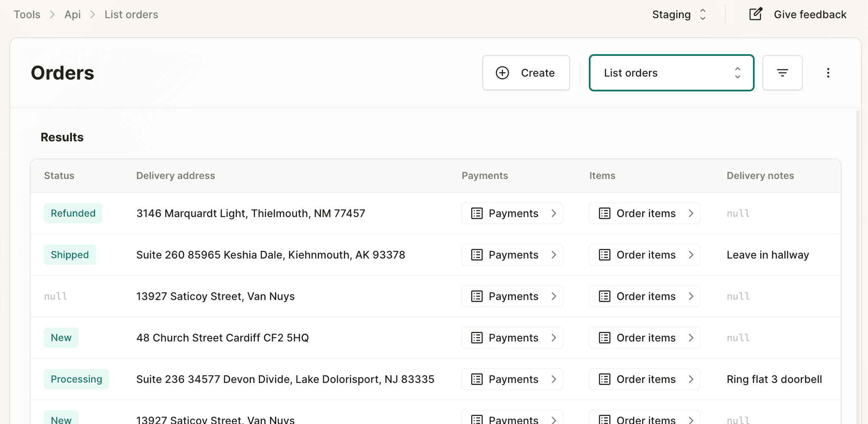This screenshot has height=424, width=868.
Task: Open the three-dot more options menu
Action: tap(828, 73)
